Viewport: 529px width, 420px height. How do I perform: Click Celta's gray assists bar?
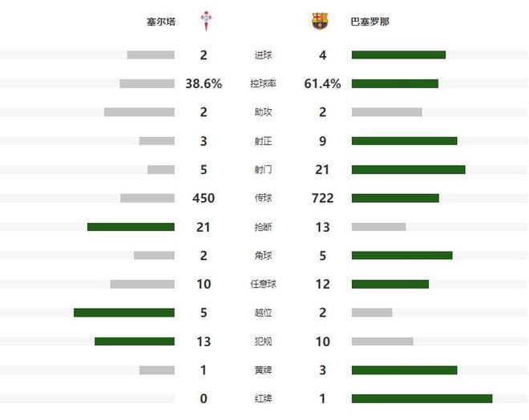pyautogui.click(x=139, y=112)
